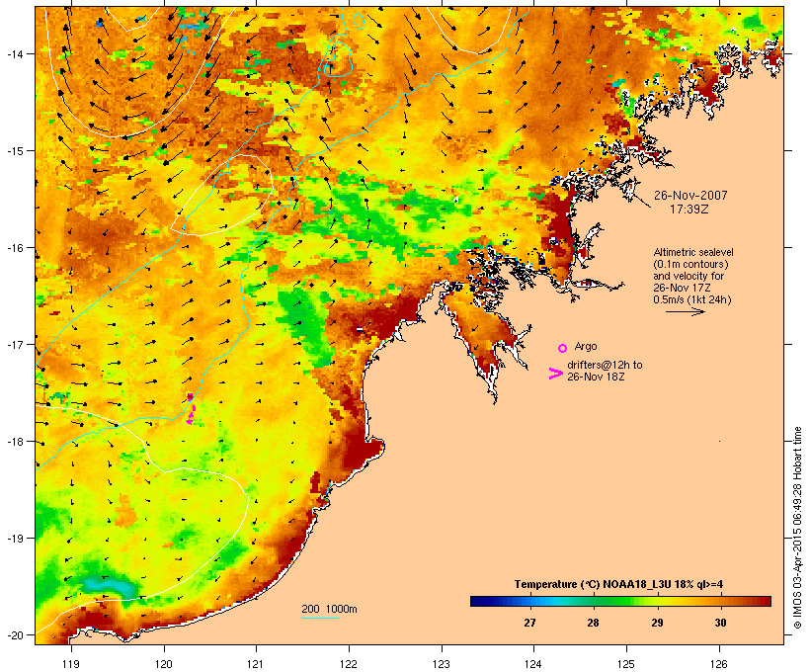Click the 122 longitude axis label
This screenshot has width=810, height=672.
tap(349, 664)
